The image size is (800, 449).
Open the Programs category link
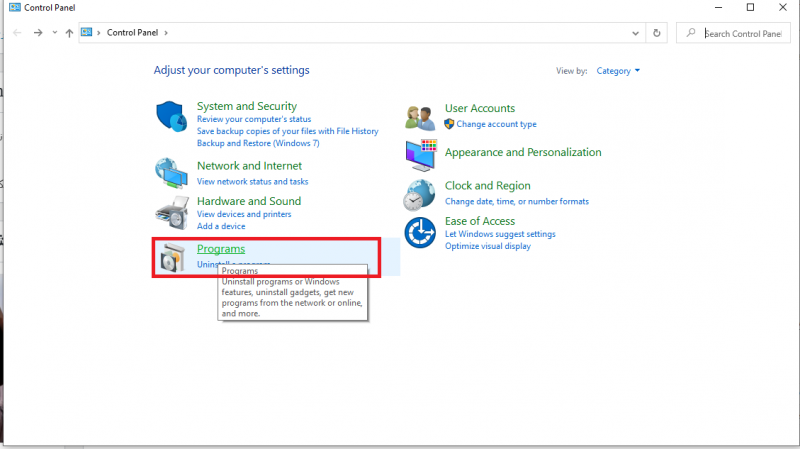tap(221, 249)
